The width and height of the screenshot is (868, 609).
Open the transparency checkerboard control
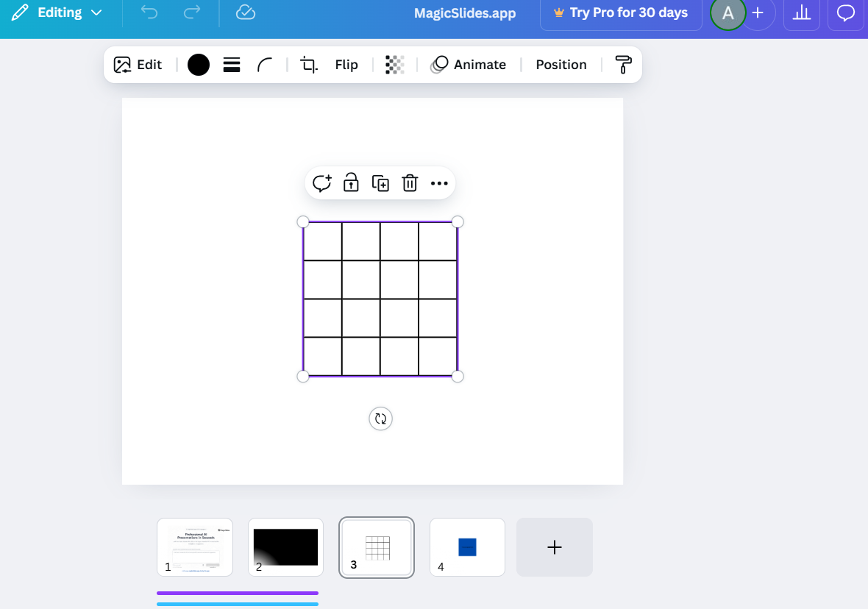click(x=395, y=65)
